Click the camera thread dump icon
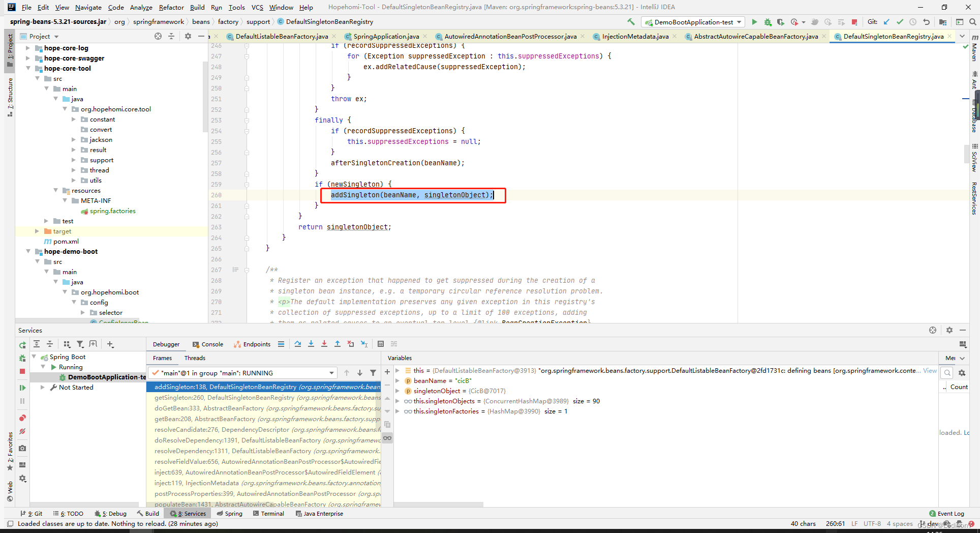This screenshot has width=980, height=533. (x=22, y=449)
